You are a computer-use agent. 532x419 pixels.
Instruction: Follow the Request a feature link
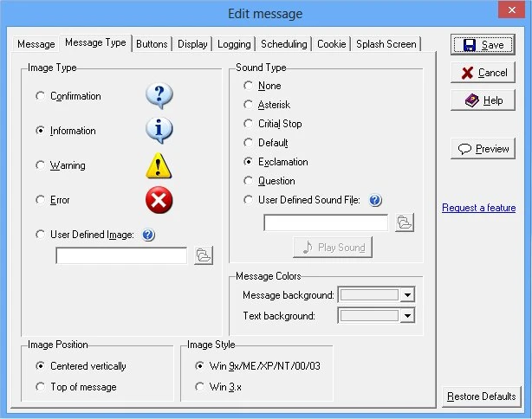[478, 208]
